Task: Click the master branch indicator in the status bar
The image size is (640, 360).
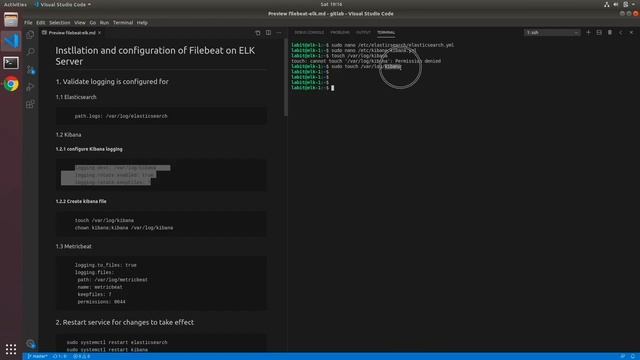Action: [37, 356]
